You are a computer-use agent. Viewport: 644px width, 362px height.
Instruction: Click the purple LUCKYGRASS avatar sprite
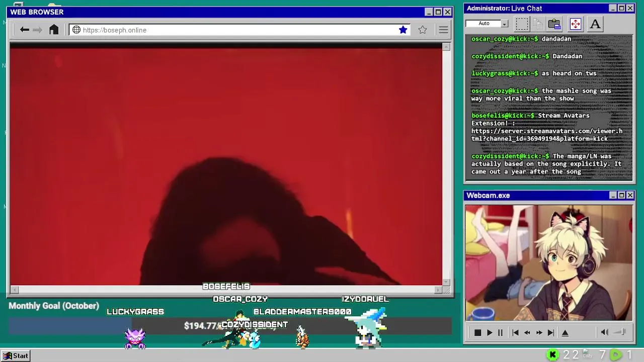click(x=135, y=338)
